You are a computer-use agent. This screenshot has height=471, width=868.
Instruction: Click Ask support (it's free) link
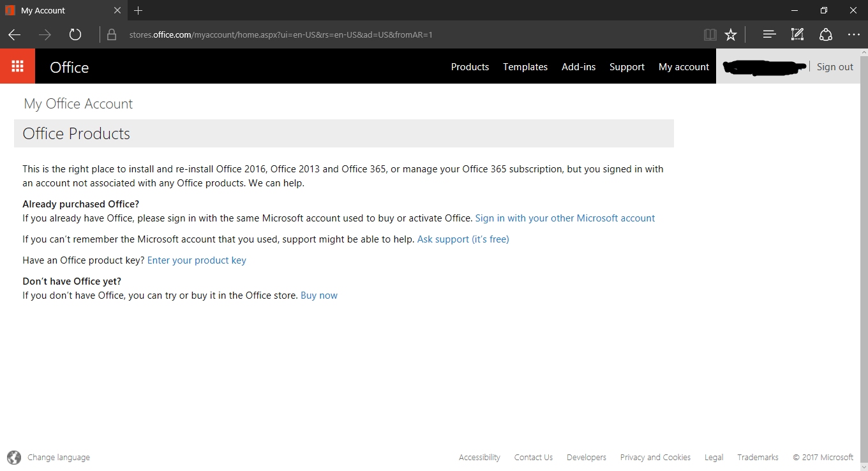463,239
